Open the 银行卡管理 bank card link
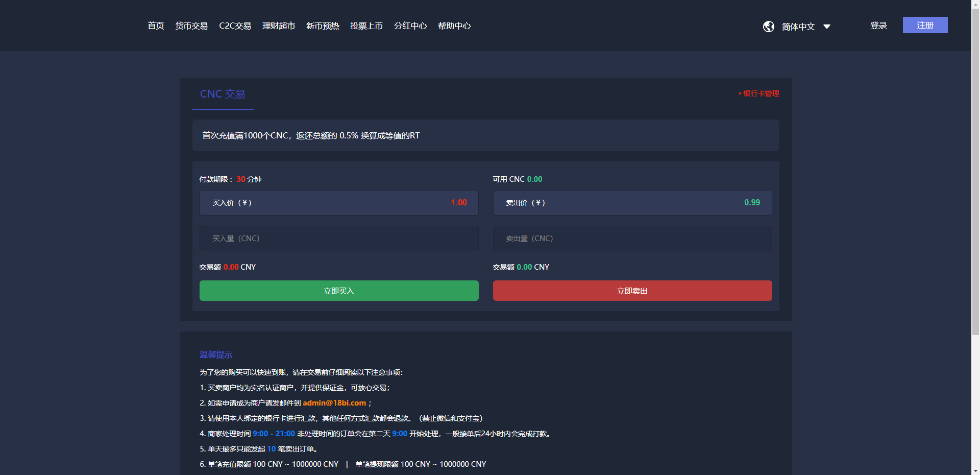The width and height of the screenshot is (980, 475). click(761, 93)
